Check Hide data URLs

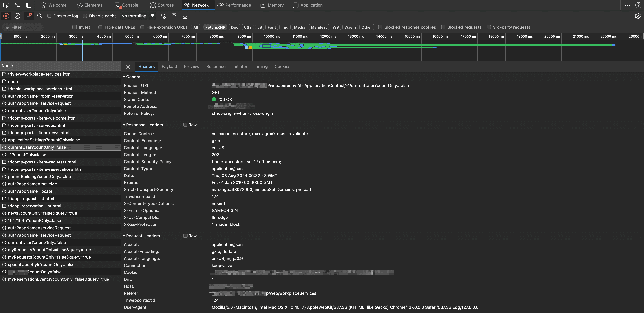click(x=100, y=27)
